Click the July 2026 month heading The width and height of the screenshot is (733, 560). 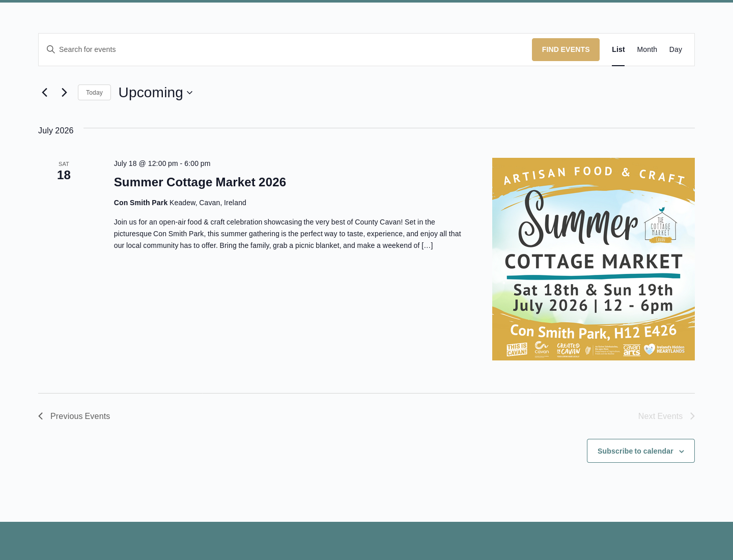[55, 131]
